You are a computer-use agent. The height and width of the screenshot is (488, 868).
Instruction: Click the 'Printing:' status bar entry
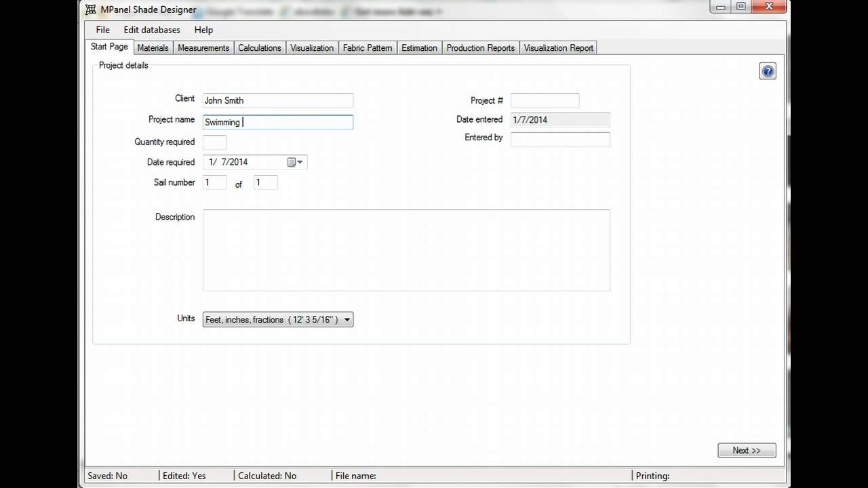[652, 476]
